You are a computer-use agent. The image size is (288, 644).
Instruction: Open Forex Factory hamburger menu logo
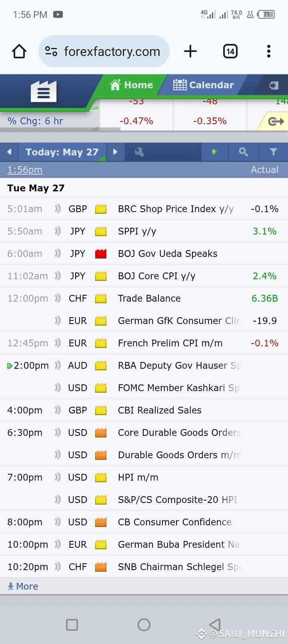coord(44,91)
